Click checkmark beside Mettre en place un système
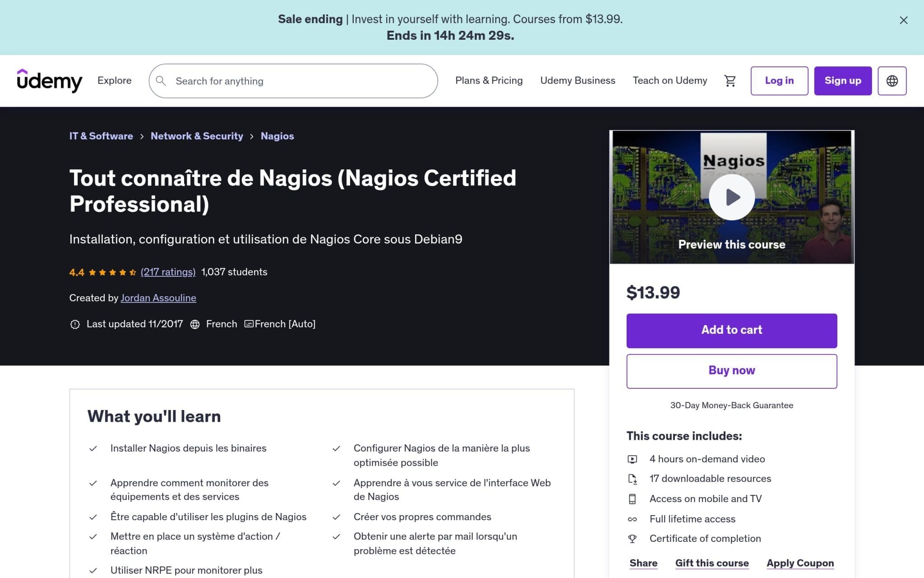The image size is (924, 578). click(93, 536)
